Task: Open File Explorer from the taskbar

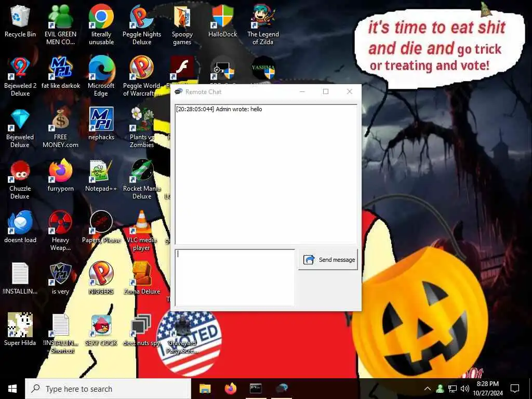Action: pos(205,389)
